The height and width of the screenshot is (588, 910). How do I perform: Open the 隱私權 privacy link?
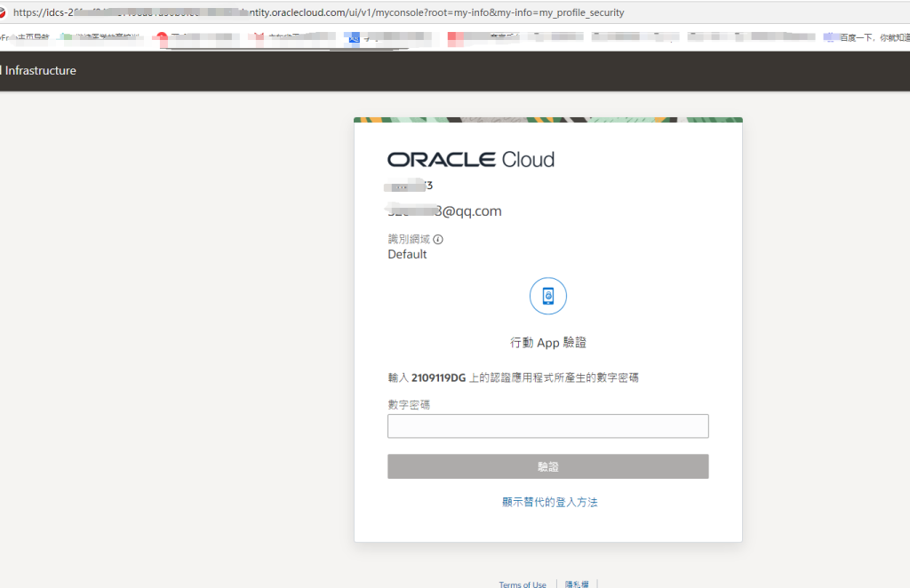point(577,584)
